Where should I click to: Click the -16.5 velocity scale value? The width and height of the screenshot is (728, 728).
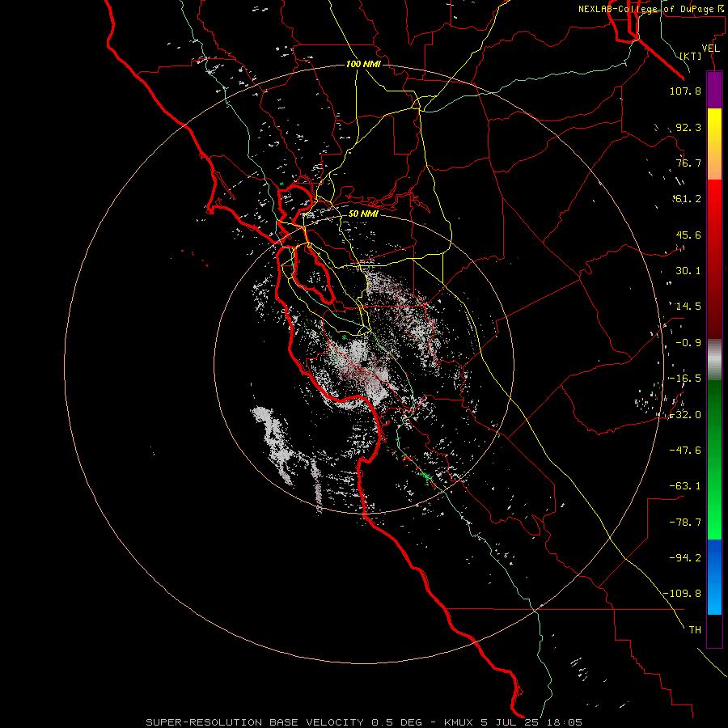685,379
